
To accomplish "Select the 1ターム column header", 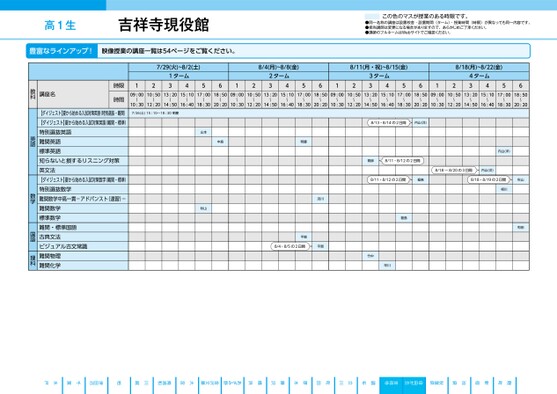I will pos(178,76).
